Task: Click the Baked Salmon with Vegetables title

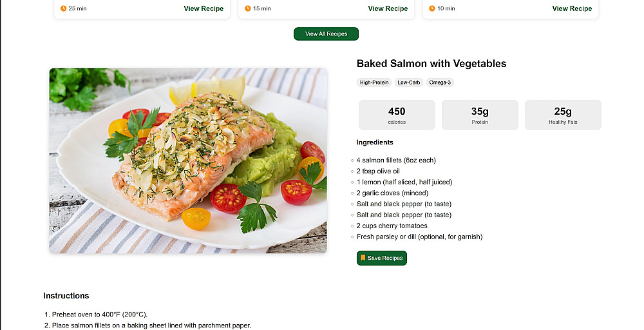Action: click(x=431, y=64)
